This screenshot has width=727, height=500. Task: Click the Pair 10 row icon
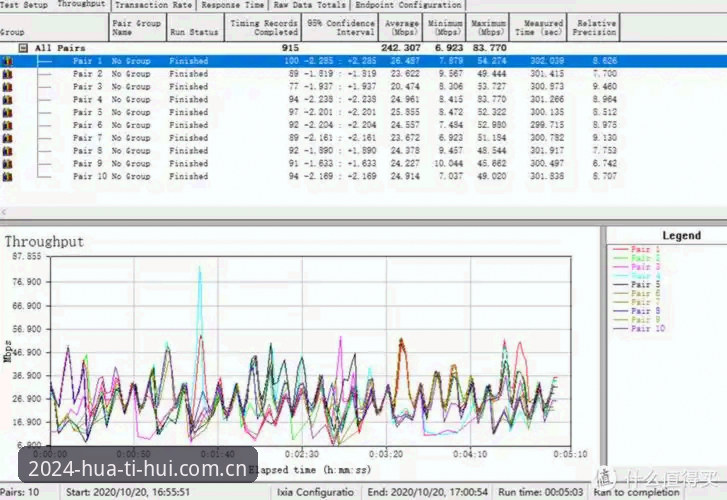7,176
